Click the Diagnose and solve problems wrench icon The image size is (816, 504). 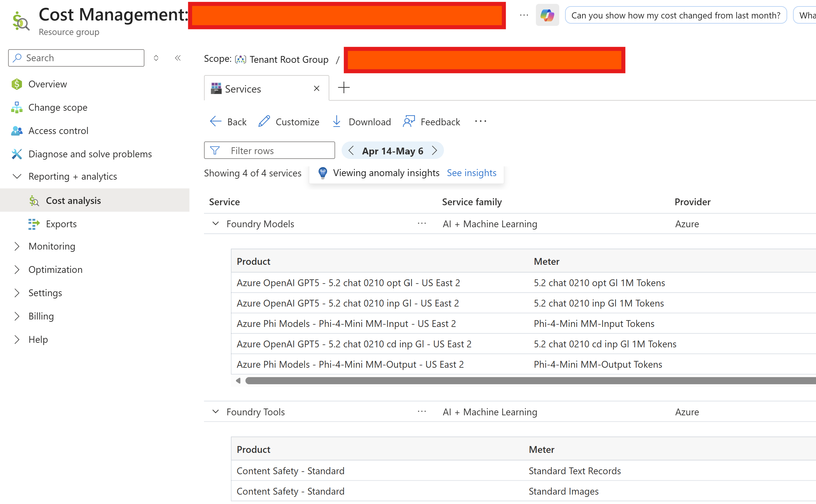[x=17, y=154]
